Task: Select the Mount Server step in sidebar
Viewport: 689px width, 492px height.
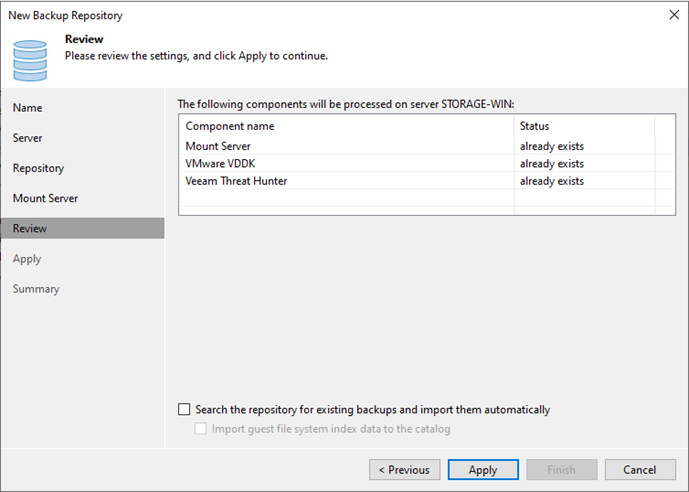Action: [45, 199]
